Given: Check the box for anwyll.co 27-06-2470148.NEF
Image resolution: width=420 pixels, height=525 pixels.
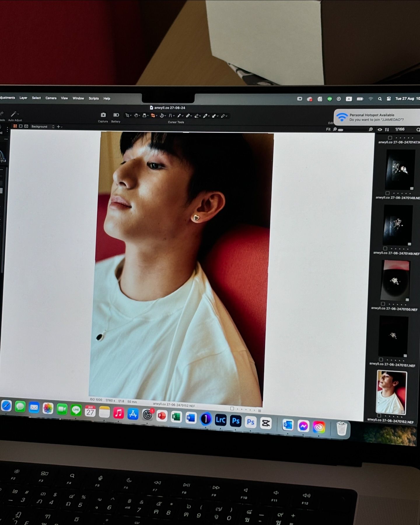Looking at the screenshot, I should (388, 193).
